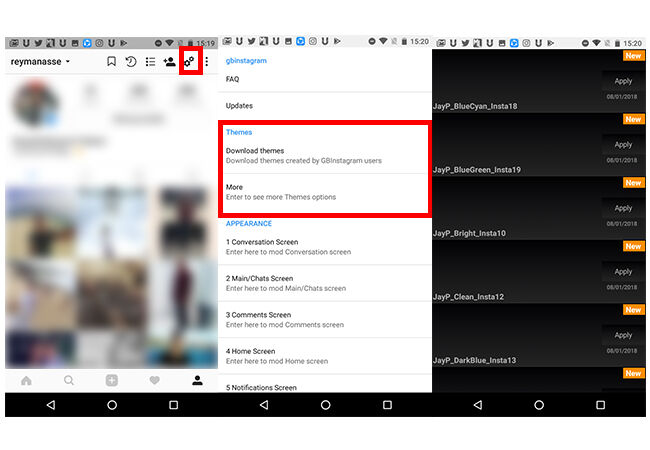Tap Back in the right phone nav bar
This screenshot has width=650, height=450.
tap(478, 405)
